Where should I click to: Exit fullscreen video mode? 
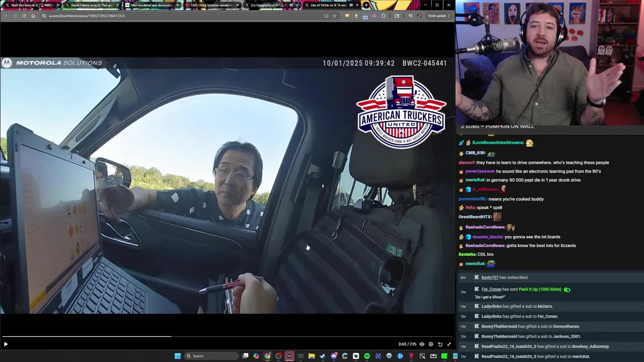click(x=449, y=344)
